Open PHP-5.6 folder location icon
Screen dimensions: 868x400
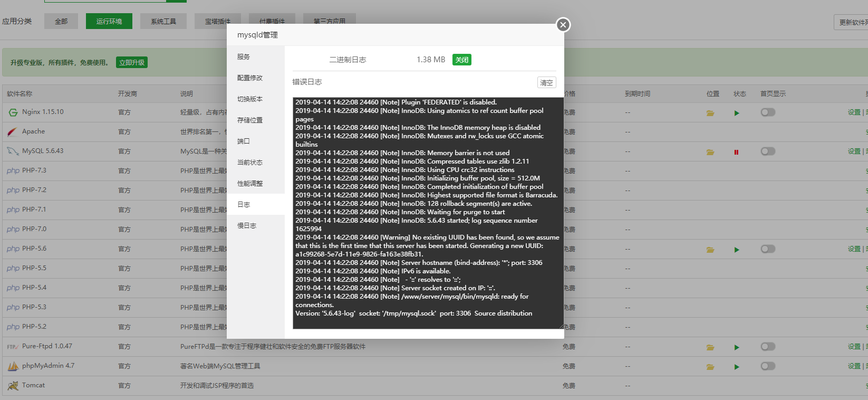(710, 250)
